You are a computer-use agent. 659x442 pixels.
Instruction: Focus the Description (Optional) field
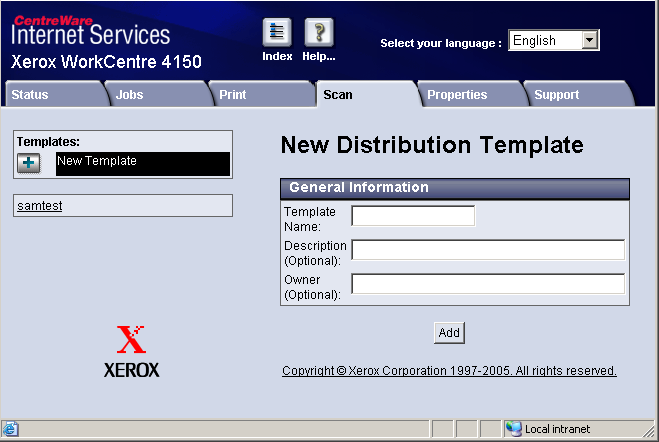tap(488, 250)
